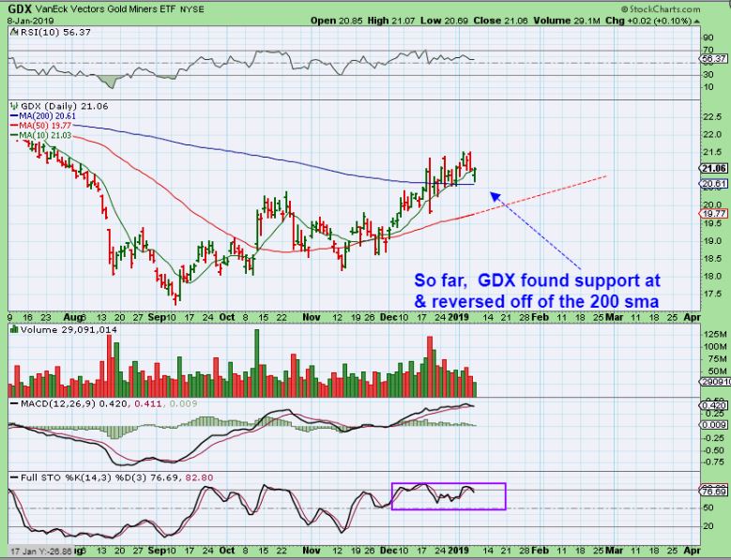731x560 pixels.
Task: Click the 'RSI(10) 56.37' indicator label
Action: [54, 32]
